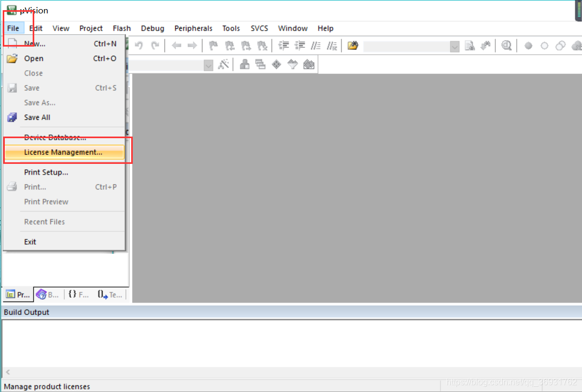The image size is (582, 392).
Task: Click the unindent selected lines icon
Action: coord(299,46)
